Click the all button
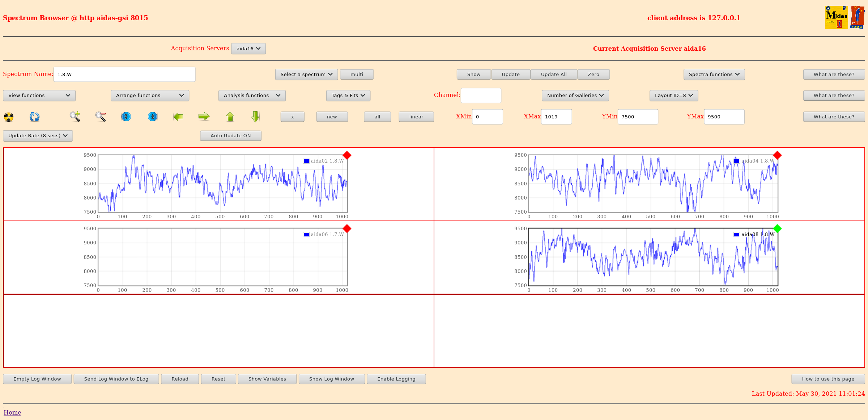Image resolution: width=868 pixels, height=420 pixels. coord(377,117)
